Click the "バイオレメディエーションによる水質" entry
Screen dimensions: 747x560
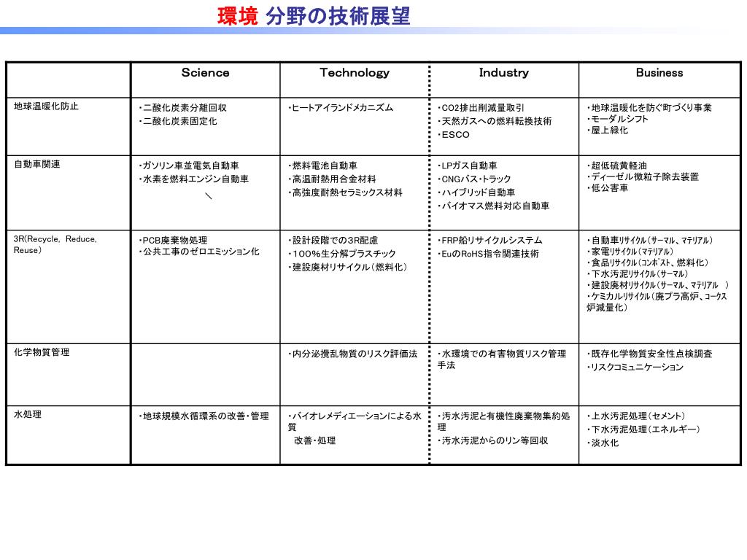(x=355, y=421)
